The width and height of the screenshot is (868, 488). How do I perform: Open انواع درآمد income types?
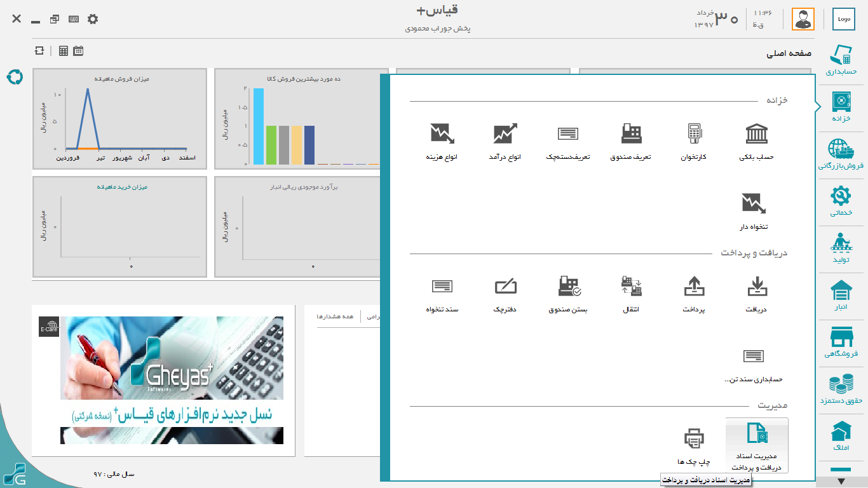click(505, 141)
